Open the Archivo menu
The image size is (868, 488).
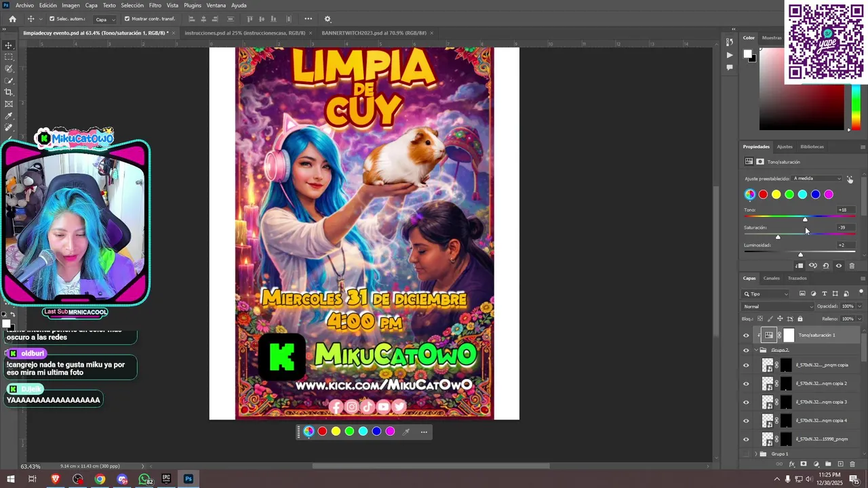[24, 5]
